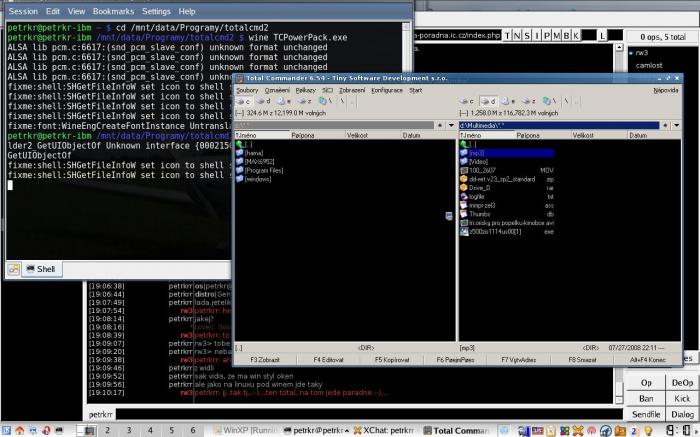This screenshot has height=437, width=700.
Task: Toggle XChat channel mode P
Action: tap(547, 36)
